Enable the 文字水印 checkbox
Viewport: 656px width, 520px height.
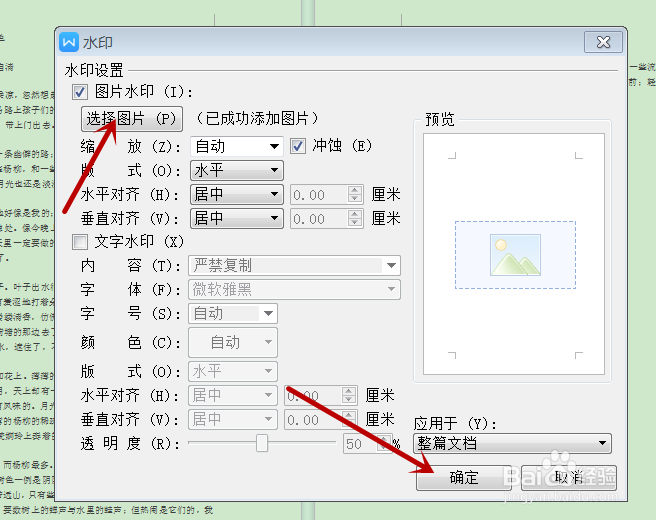tap(79, 242)
